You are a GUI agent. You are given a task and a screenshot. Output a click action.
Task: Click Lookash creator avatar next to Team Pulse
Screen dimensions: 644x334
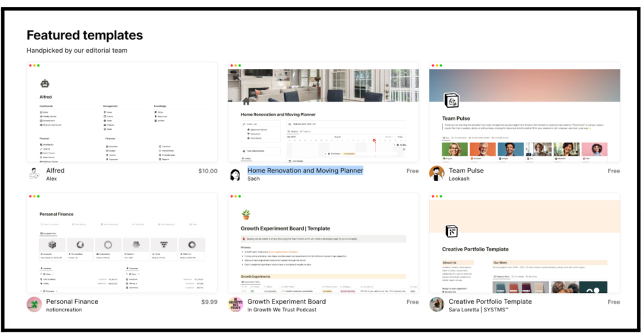(x=436, y=174)
